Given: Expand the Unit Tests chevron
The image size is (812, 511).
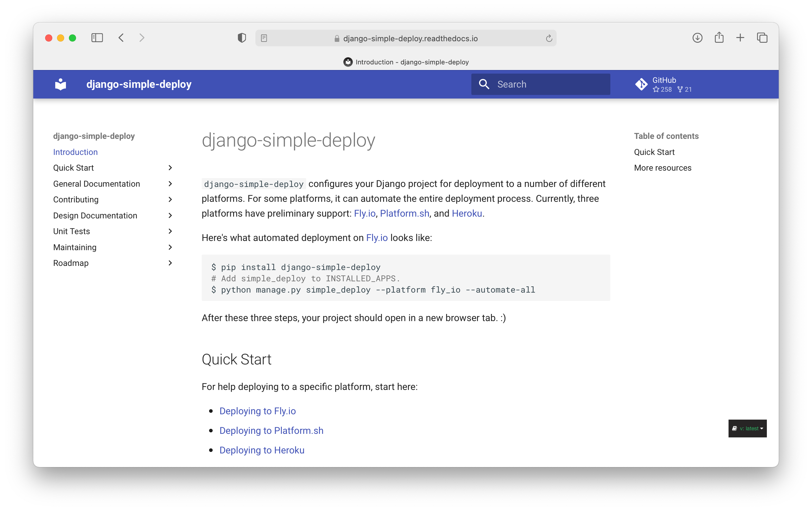Looking at the screenshot, I should coord(170,231).
